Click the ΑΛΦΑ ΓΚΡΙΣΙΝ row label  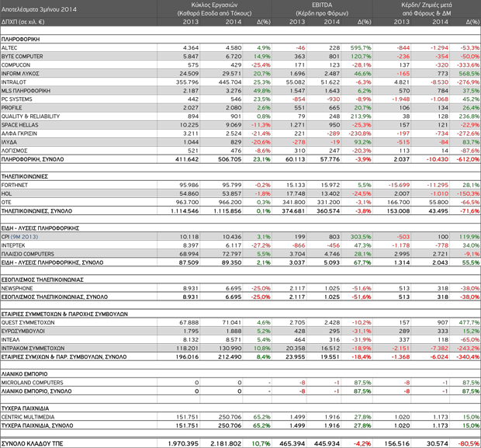tap(19, 134)
